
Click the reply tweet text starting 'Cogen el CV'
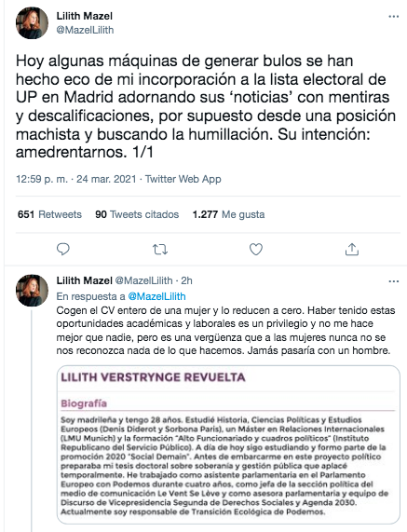click(x=225, y=331)
